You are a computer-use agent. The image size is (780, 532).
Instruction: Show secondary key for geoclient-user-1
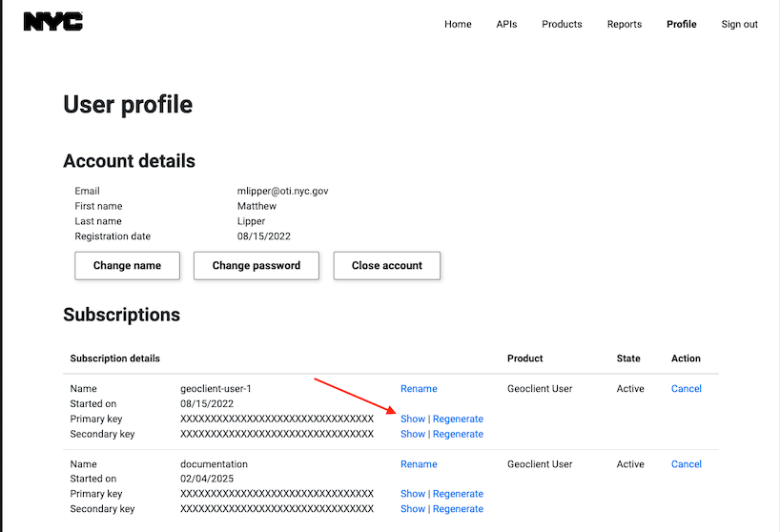coord(413,434)
